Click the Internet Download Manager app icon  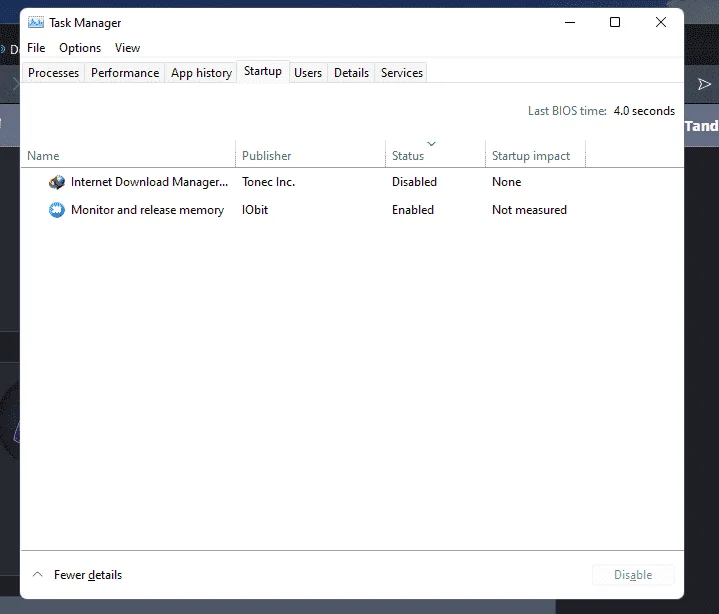coord(57,182)
